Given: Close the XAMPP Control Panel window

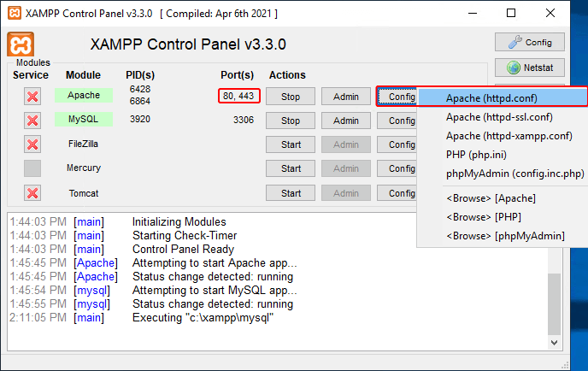Looking at the screenshot, I should coord(550,13).
